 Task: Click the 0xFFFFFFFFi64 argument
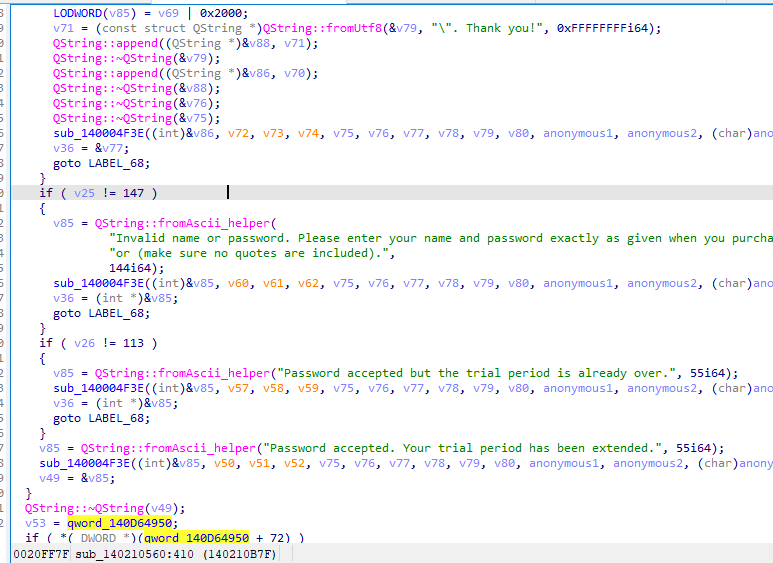[609, 28]
